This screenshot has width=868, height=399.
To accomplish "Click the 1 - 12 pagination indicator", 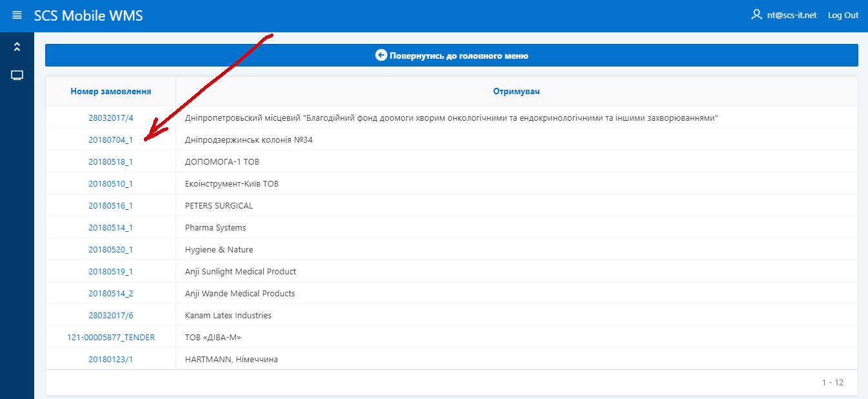I will coord(833,382).
